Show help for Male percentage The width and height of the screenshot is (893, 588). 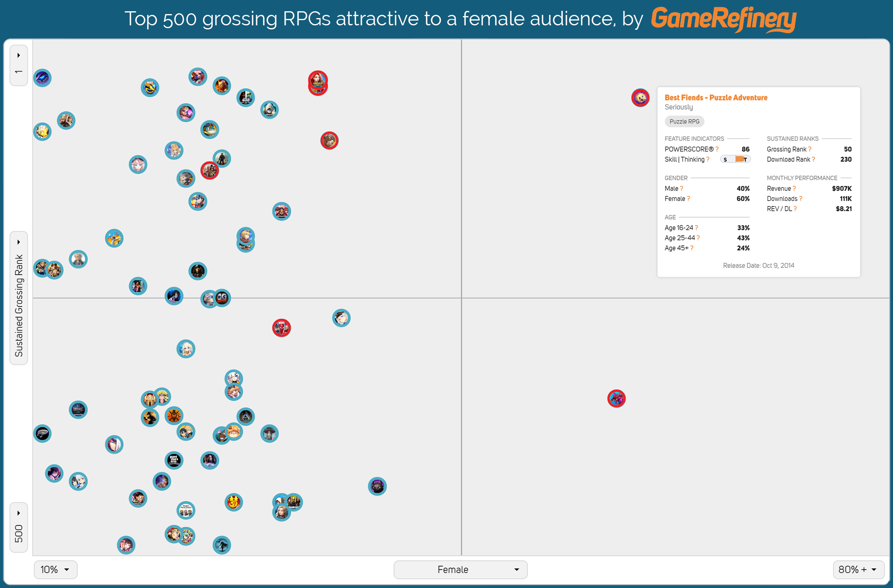pos(682,188)
